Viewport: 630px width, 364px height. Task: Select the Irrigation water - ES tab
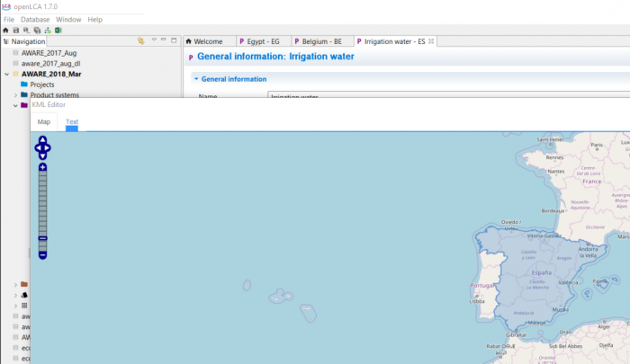[x=394, y=41]
